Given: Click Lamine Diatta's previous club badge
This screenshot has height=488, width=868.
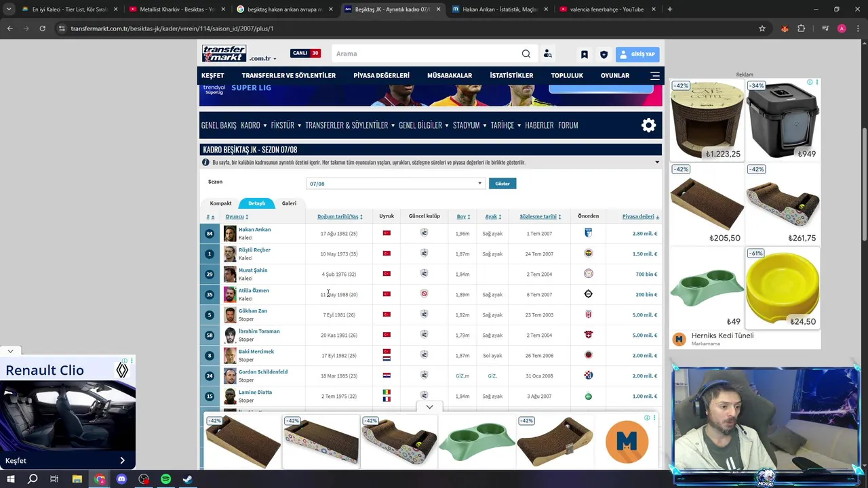Looking at the screenshot, I should coord(588,396).
